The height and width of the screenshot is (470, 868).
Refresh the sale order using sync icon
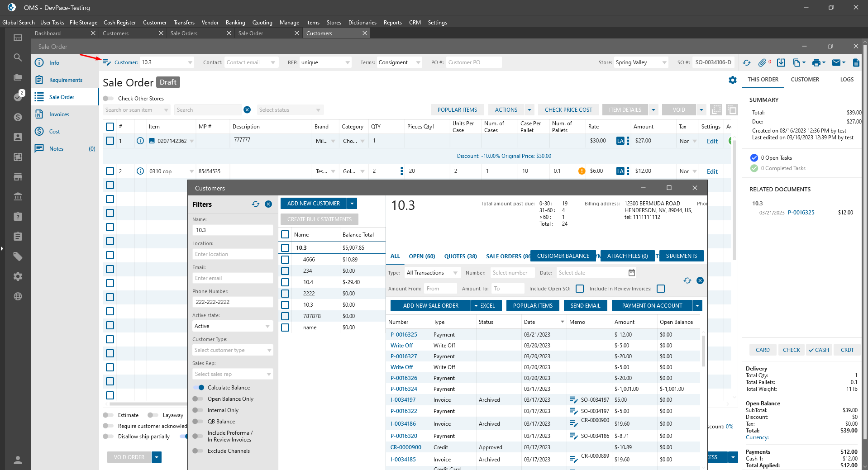click(747, 62)
